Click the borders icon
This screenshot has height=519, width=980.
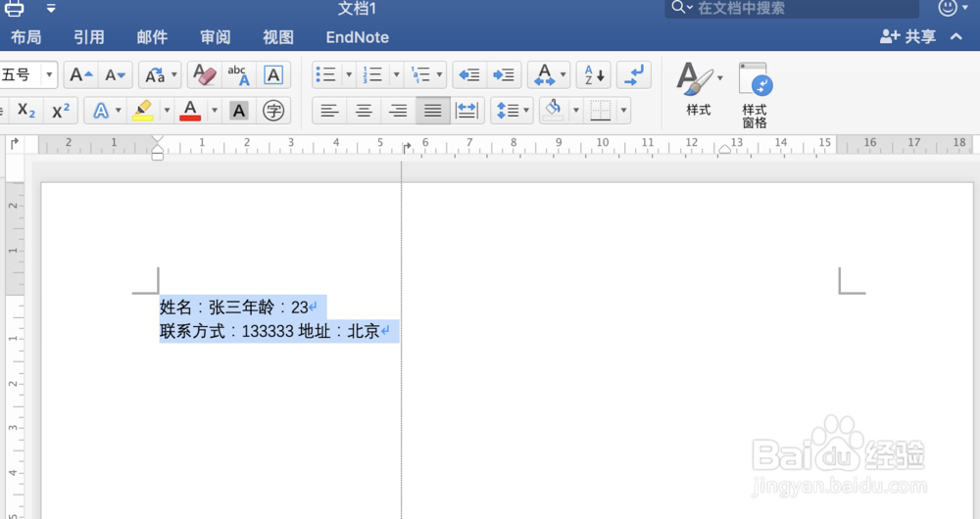point(601,111)
